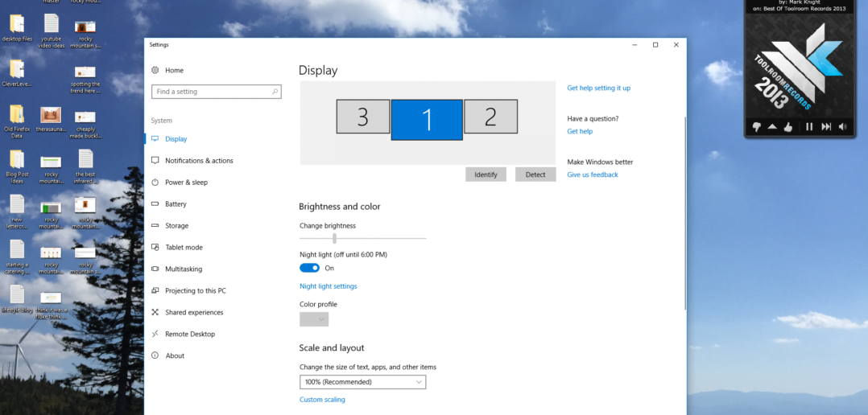The width and height of the screenshot is (868, 415).
Task: Click the Storage drive icon in the sidebar
Action: (x=155, y=225)
